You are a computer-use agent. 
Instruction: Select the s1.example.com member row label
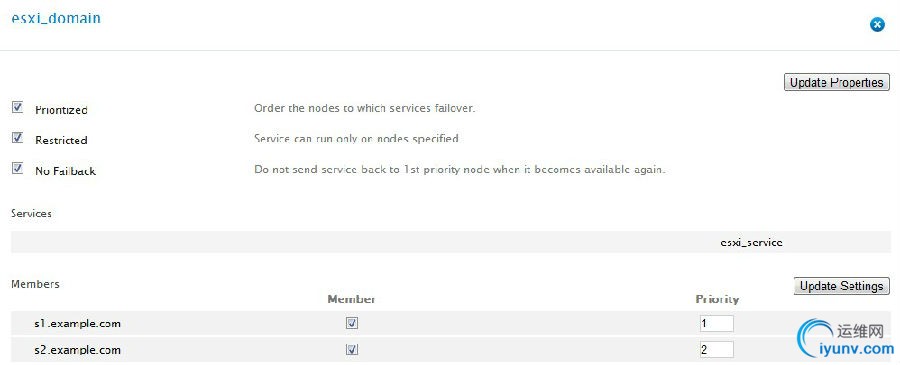click(77, 324)
